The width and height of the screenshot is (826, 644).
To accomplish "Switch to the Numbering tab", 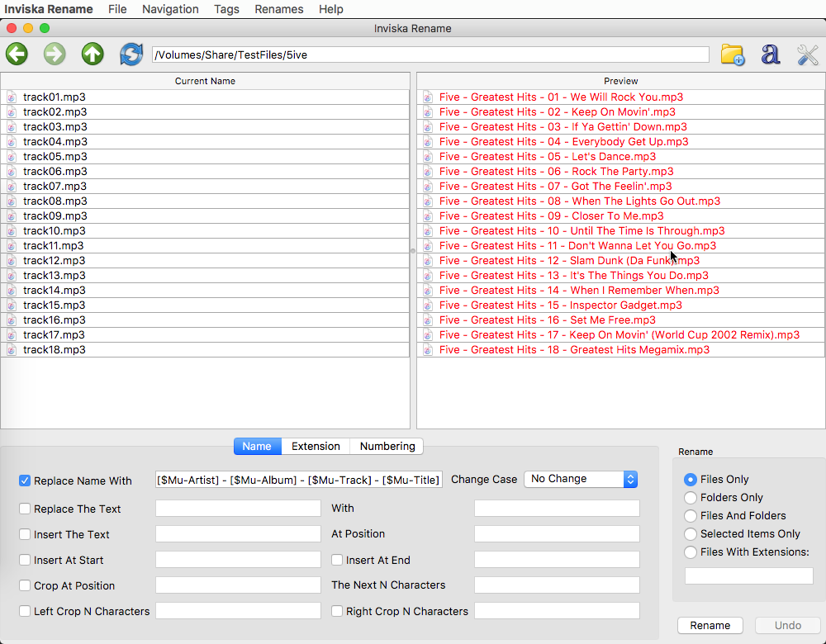I will coord(387,446).
